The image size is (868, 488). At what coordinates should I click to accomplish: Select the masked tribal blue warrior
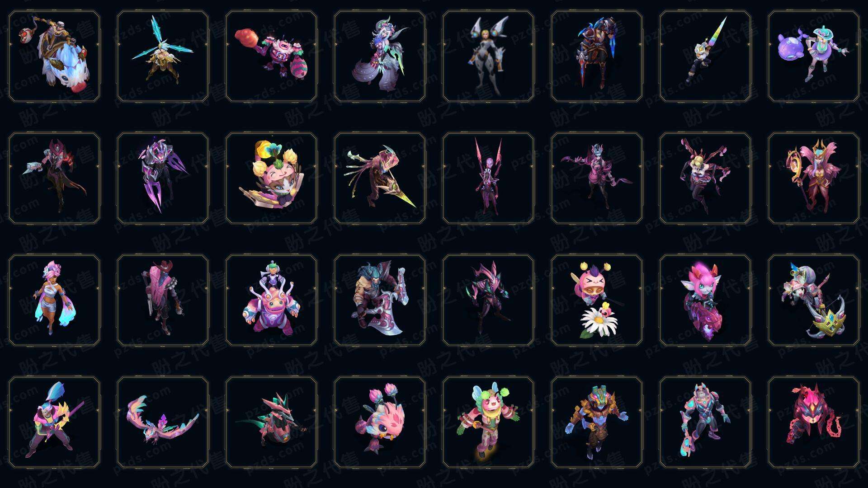pyautogui.click(x=597, y=422)
